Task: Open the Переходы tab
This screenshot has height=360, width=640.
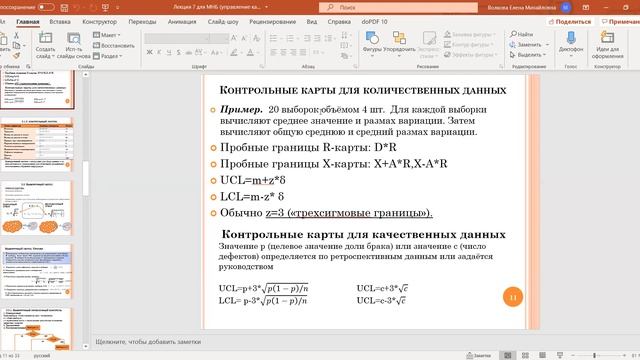Action: 142,22
